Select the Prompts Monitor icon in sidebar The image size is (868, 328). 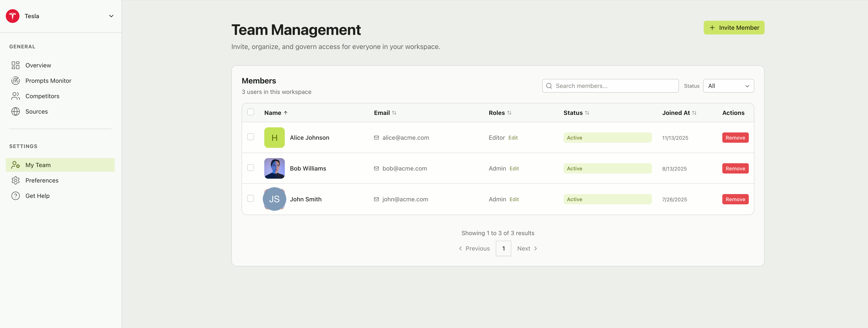tap(16, 81)
